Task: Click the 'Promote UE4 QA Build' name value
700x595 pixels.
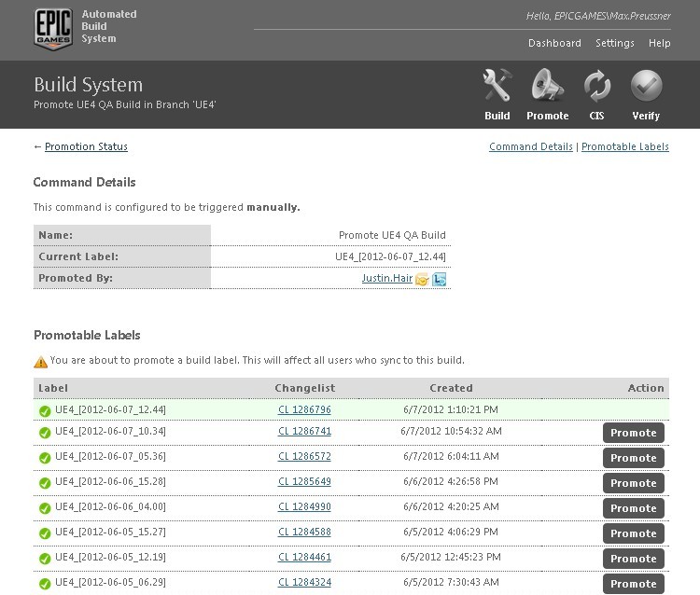Action: (x=392, y=235)
